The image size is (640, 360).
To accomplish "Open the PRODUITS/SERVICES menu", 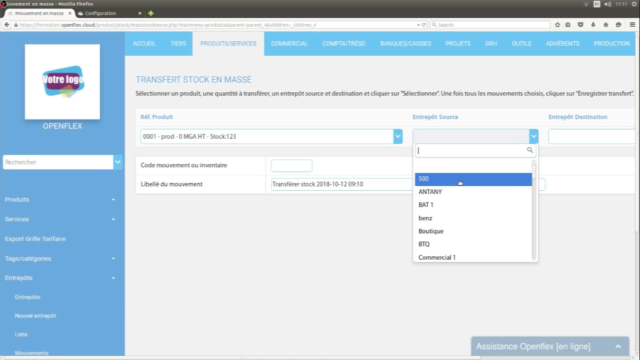I will [228, 44].
